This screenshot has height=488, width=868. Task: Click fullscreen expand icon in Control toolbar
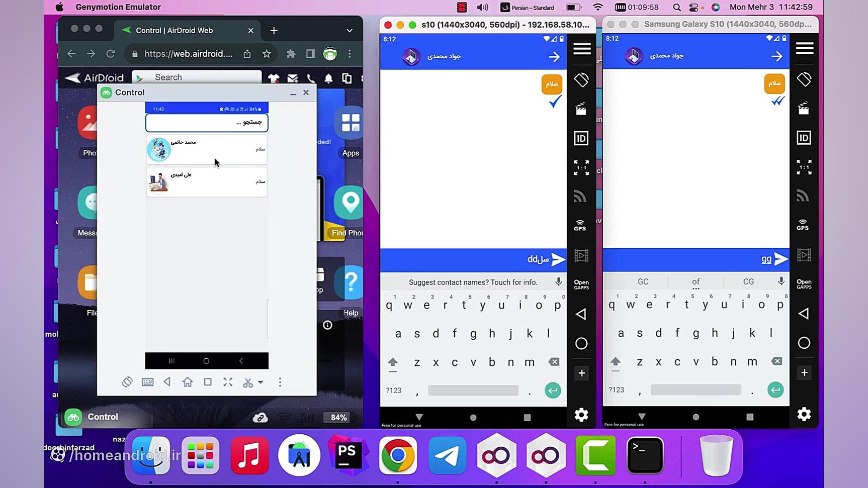[228, 382]
